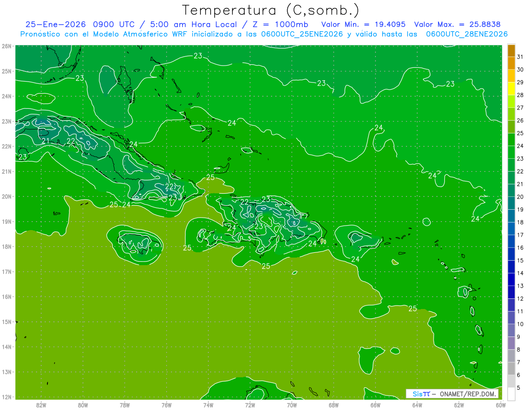The width and height of the screenshot is (532, 411).
Task: Click legend value "28"
Action: coord(520,95)
